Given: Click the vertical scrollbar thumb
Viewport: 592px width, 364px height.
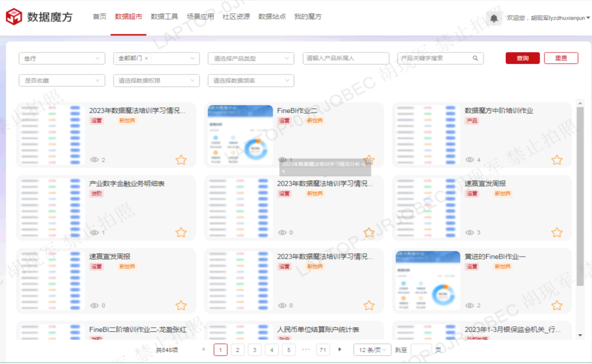Looking at the screenshot, I should click(580, 196).
